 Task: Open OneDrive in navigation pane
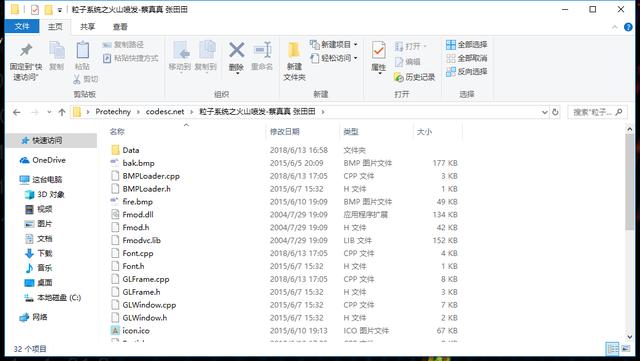click(x=42, y=160)
